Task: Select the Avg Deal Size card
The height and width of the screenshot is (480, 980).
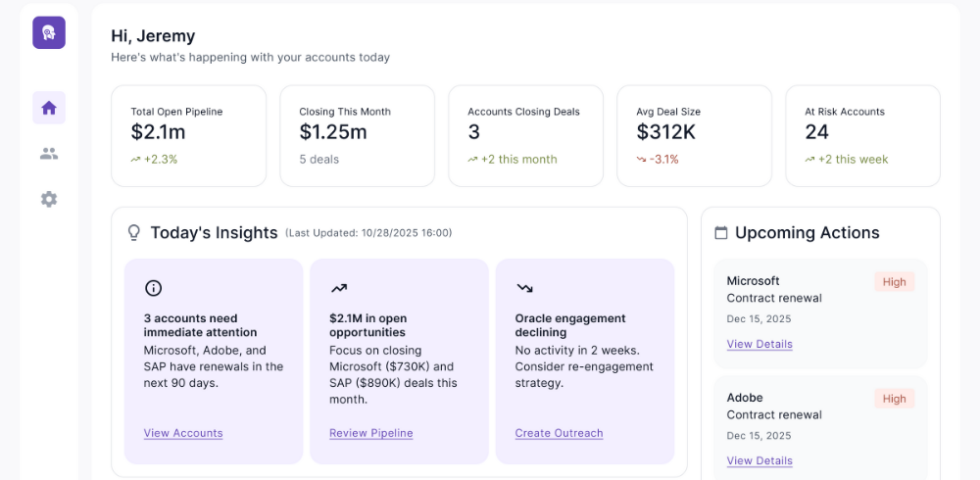Action: pos(695,135)
